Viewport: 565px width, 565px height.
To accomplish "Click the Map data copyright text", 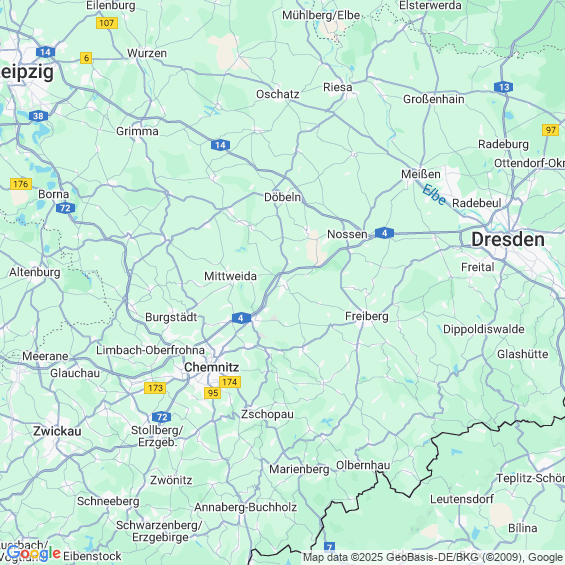I will pos(433,557).
